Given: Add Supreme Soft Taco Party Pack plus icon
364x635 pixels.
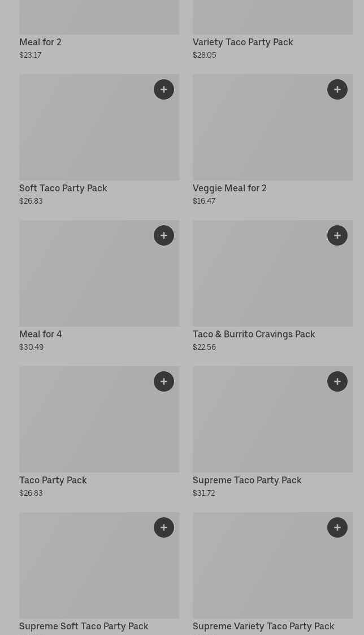Looking at the screenshot, I should coord(164,527).
